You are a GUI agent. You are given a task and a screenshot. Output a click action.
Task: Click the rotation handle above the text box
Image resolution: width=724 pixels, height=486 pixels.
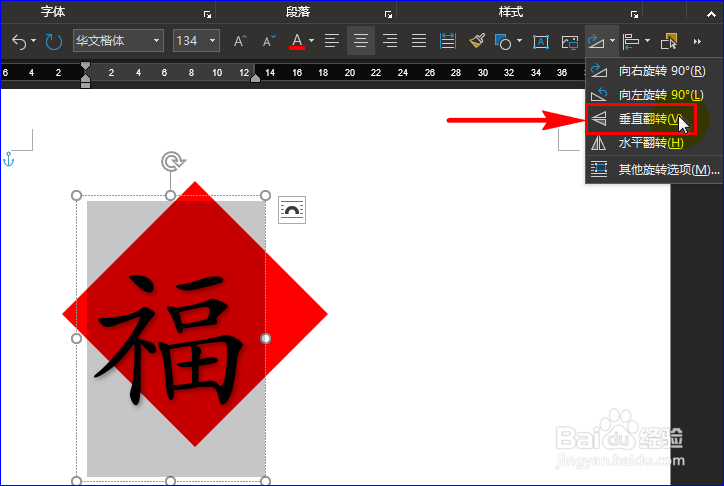173,162
